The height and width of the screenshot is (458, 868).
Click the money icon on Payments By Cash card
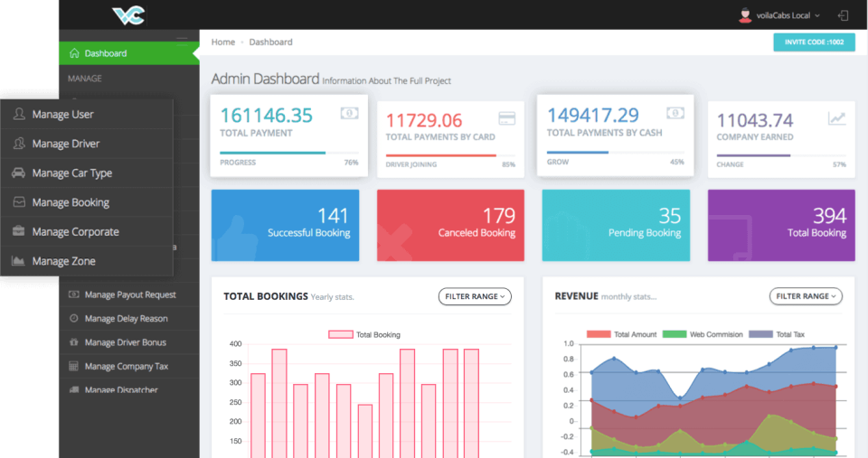tap(675, 113)
